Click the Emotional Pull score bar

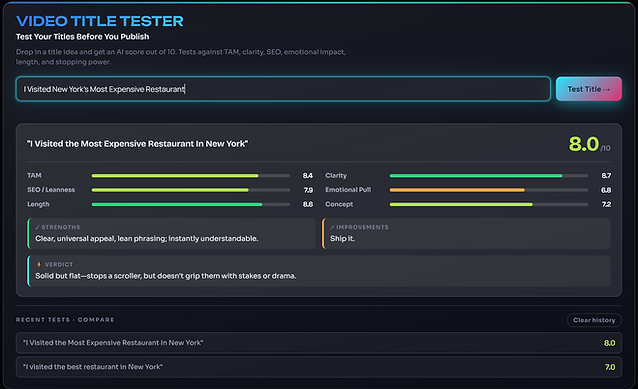(489, 190)
